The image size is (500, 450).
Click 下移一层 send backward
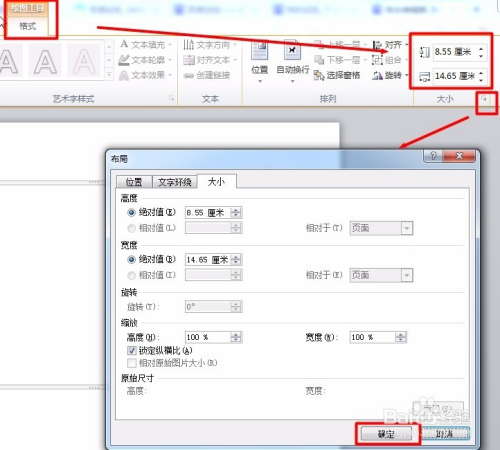[340, 60]
